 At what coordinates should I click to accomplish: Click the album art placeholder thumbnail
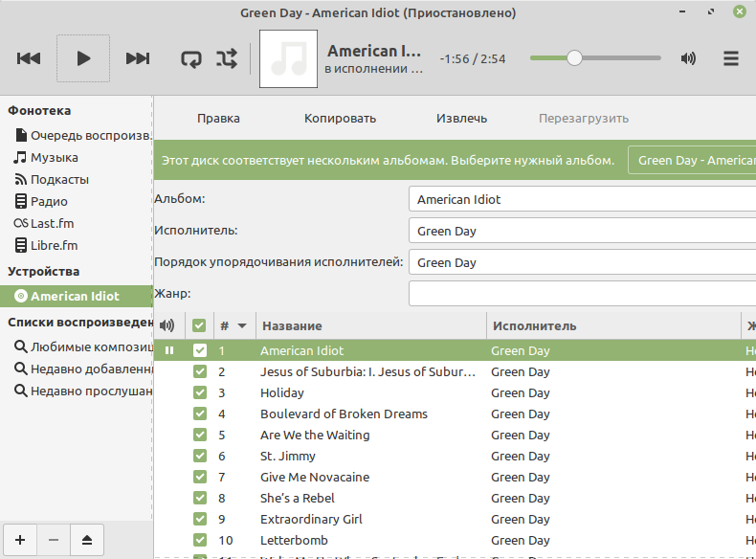point(288,58)
